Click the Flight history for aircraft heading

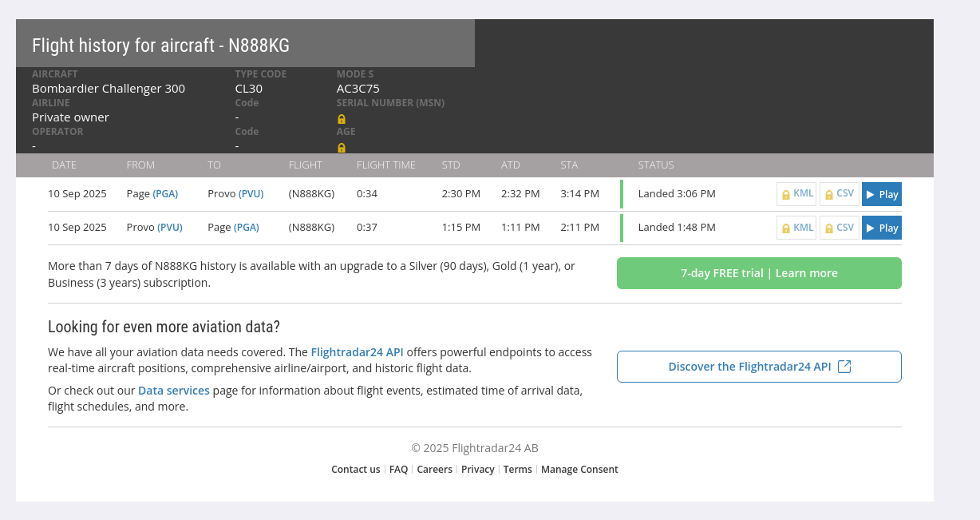tap(160, 46)
